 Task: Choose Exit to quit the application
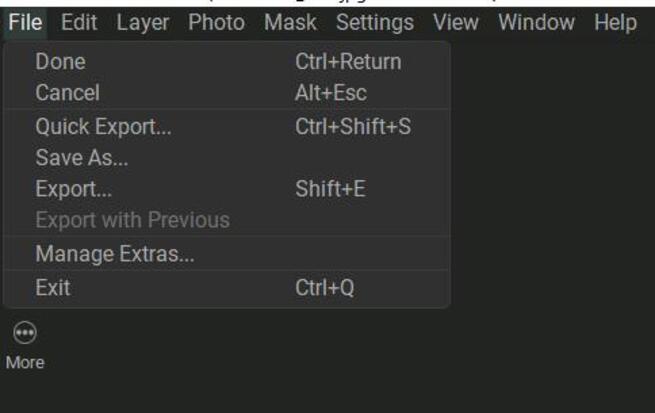point(53,288)
